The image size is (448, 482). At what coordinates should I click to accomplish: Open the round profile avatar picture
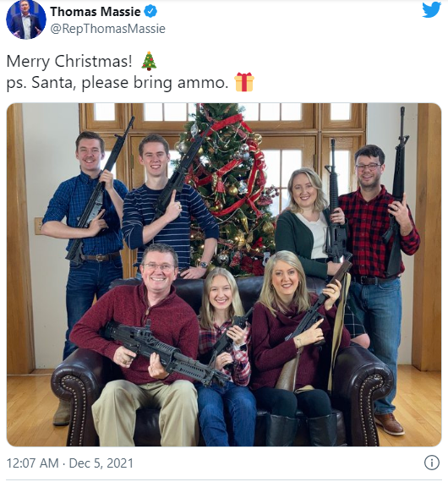point(26,19)
